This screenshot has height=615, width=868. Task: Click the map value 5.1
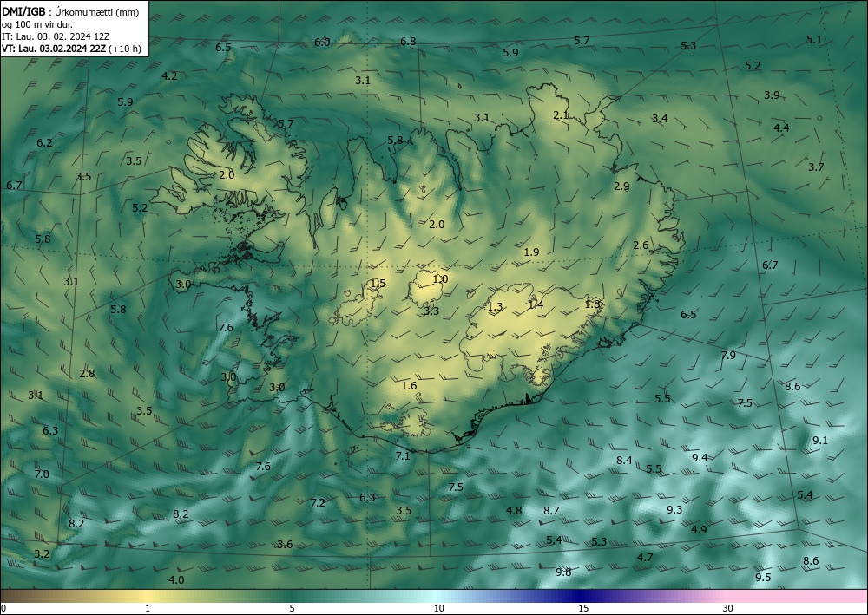point(814,39)
